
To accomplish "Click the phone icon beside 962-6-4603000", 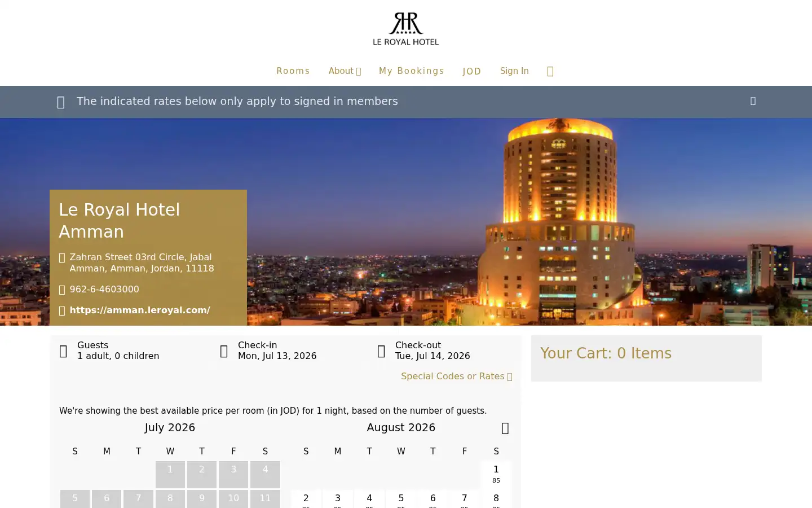I will coord(62,290).
